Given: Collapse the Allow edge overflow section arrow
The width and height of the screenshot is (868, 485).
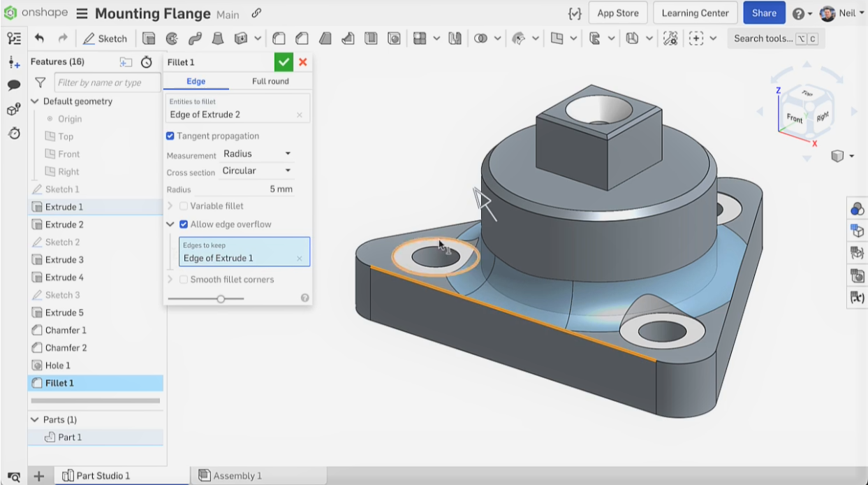Looking at the screenshot, I should [170, 224].
